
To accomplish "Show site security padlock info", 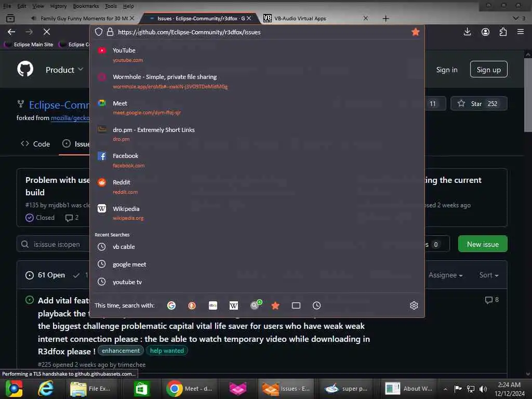I will [x=110, y=32].
